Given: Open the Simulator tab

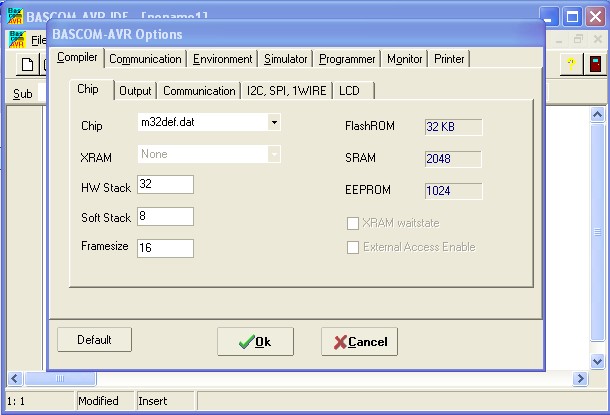Looking at the screenshot, I should point(286,59).
